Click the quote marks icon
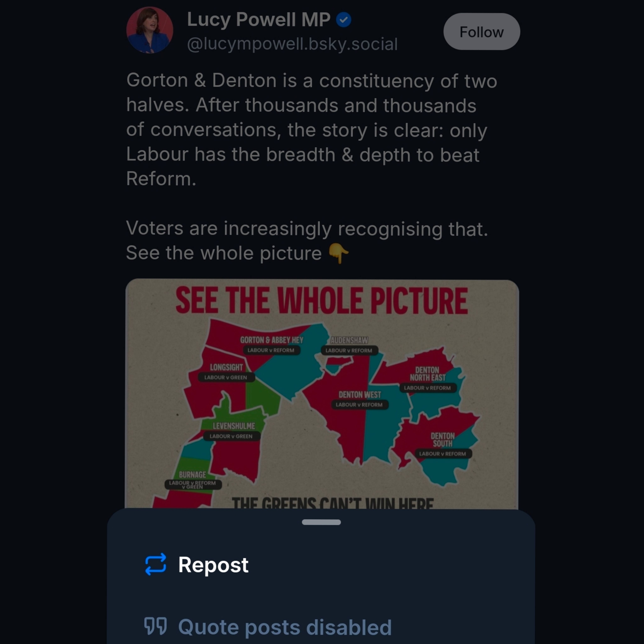The height and width of the screenshot is (644, 644). pos(155,626)
